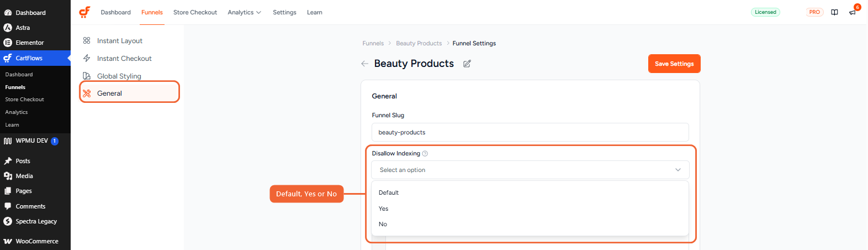868x250 pixels.
Task: Open Store Checkout in CartFlows submenu
Action: [x=24, y=100]
